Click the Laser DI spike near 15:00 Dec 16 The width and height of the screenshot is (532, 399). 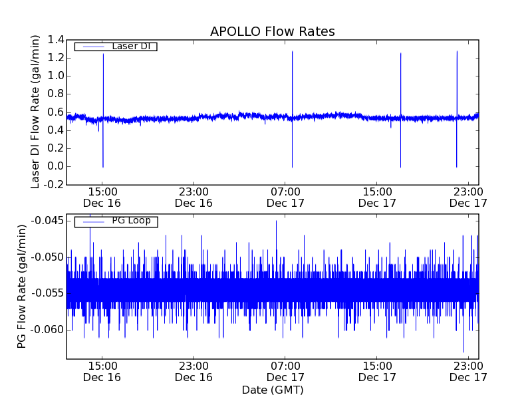coord(103,110)
